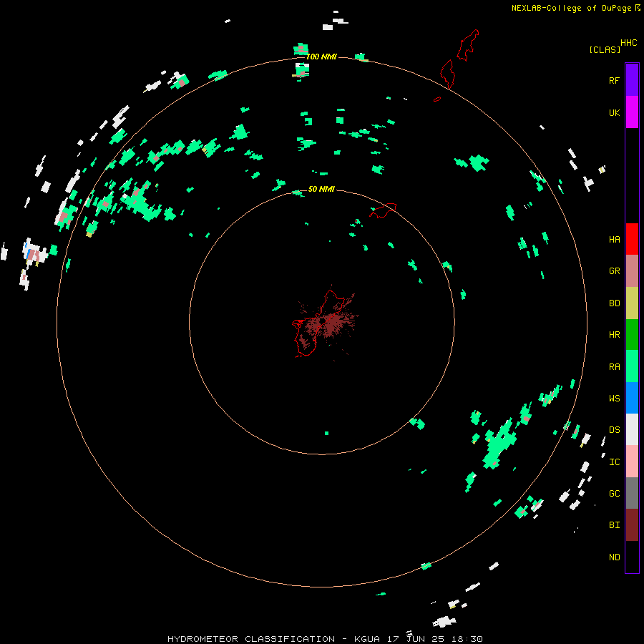Click the WS legend label
The height and width of the screenshot is (644, 644).
614,399
